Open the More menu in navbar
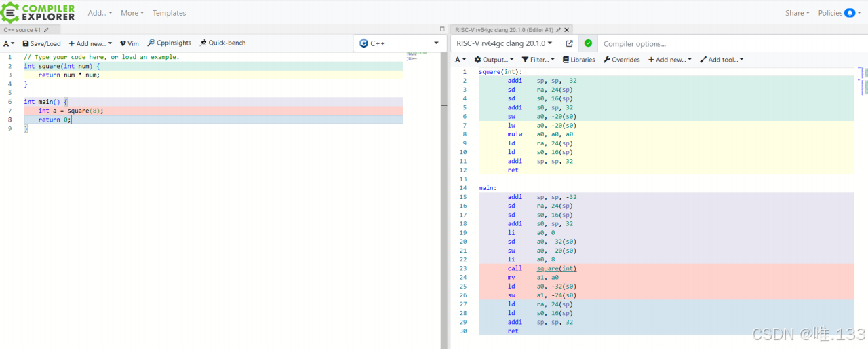The width and height of the screenshot is (868, 349). click(132, 13)
